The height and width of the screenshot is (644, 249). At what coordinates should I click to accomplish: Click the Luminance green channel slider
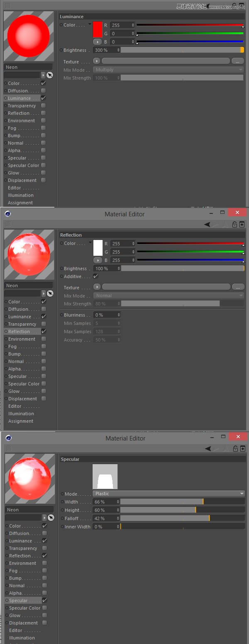[x=190, y=34]
